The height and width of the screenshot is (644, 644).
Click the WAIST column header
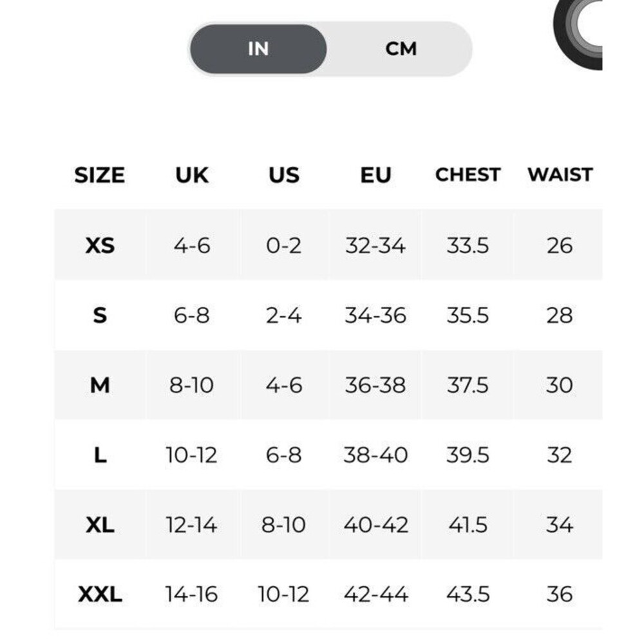560,175
